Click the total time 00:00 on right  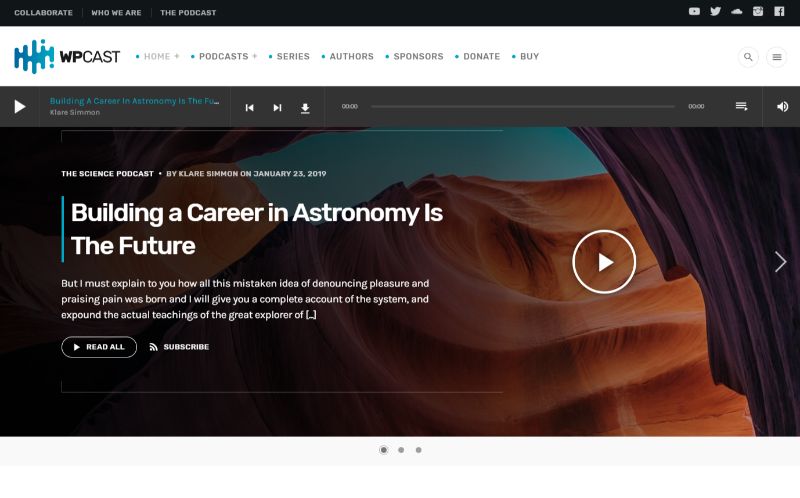tap(696, 107)
